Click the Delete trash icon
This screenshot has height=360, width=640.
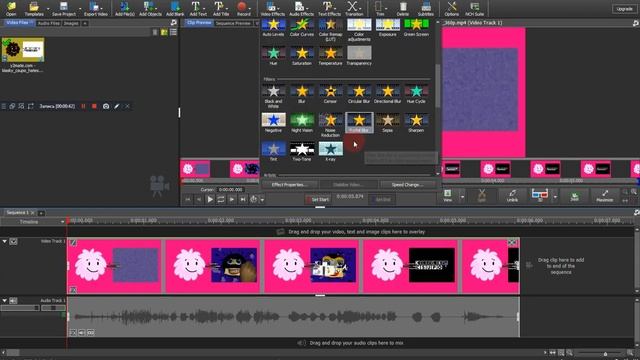coord(403,8)
